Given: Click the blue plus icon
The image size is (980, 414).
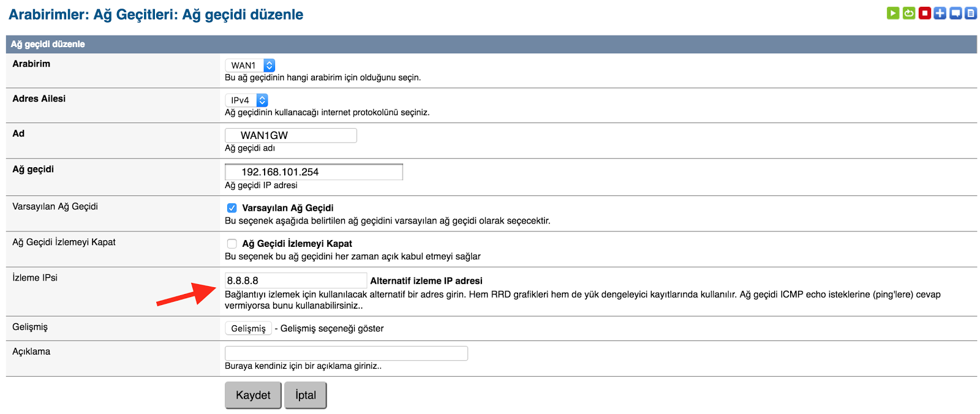Looking at the screenshot, I should [940, 13].
